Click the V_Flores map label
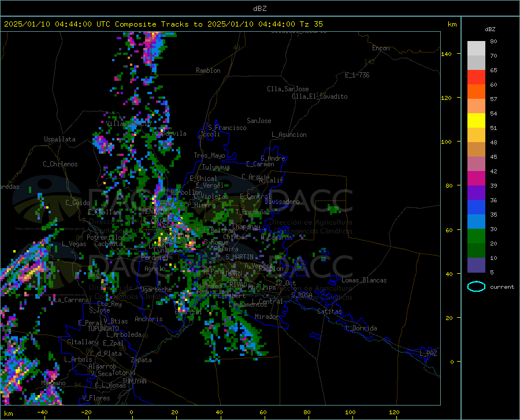The height and width of the screenshot is (420, 520). (x=96, y=398)
